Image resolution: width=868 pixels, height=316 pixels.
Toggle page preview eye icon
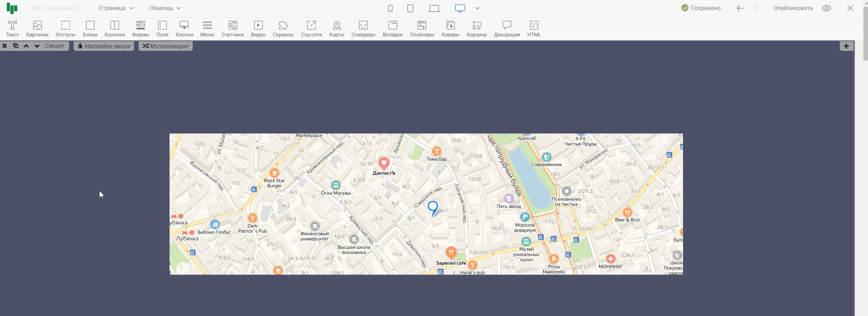tap(827, 8)
